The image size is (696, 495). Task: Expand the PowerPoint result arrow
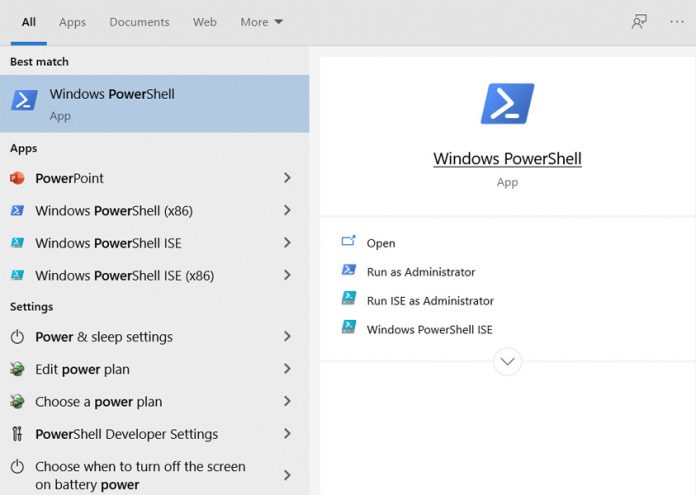[x=287, y=178]
